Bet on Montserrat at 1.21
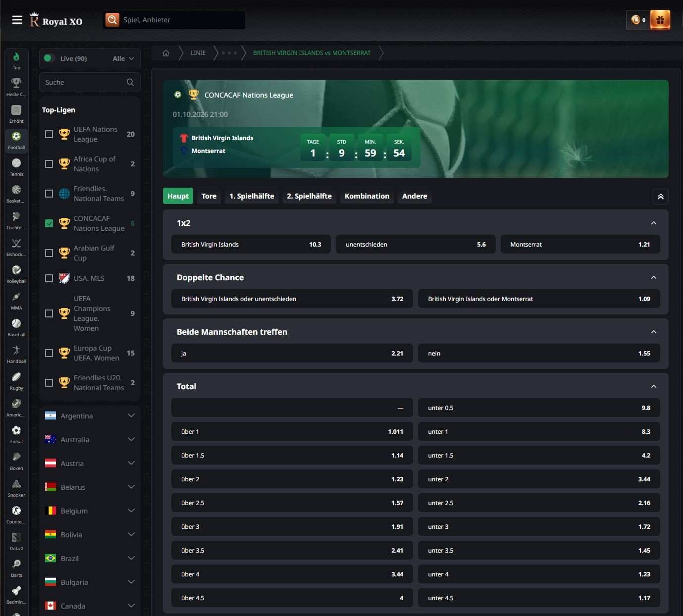 pyautogui.click(x=580, y=245)
